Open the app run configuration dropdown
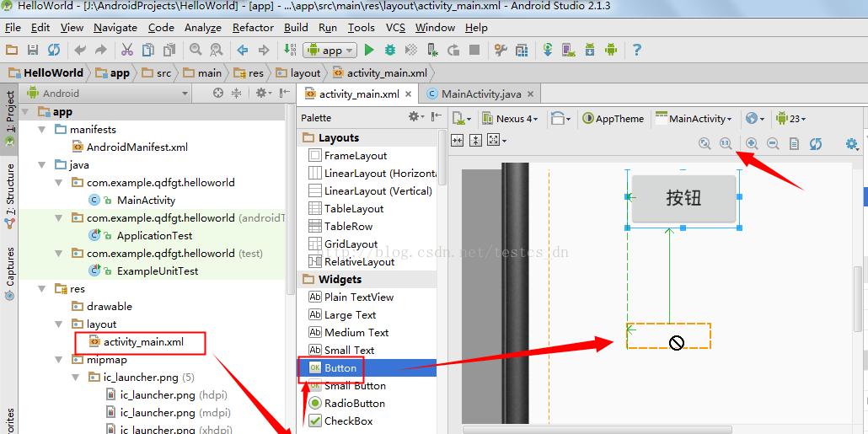The height and width of the screenshot is (434, 868). click(x=330, y=51)
